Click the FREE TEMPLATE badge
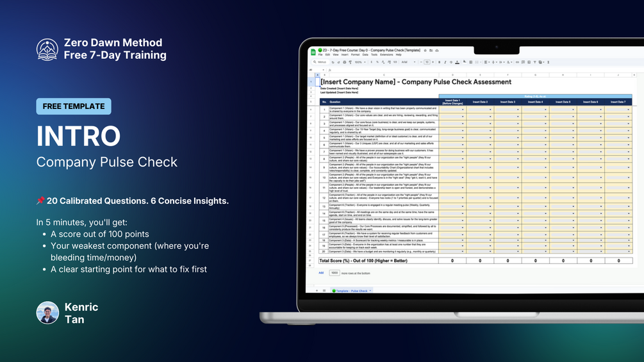 74,106
